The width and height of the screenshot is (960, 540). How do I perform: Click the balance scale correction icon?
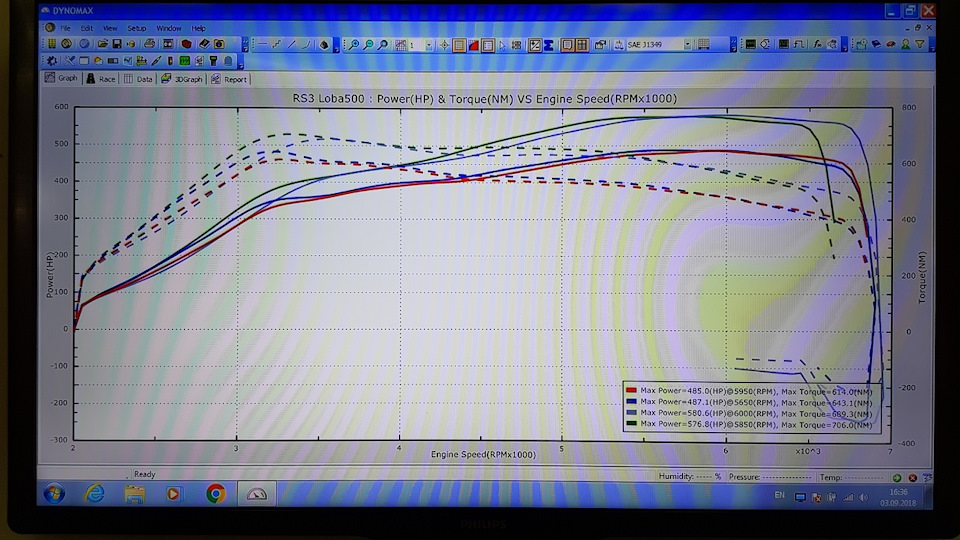[x=619, y=45]
